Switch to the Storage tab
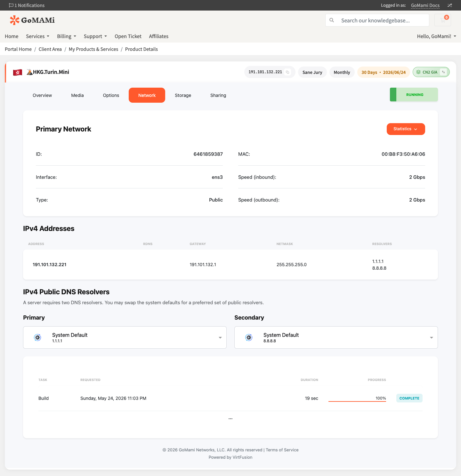The height and width of the screenshot is (476, 461). [x=183, y=95]
